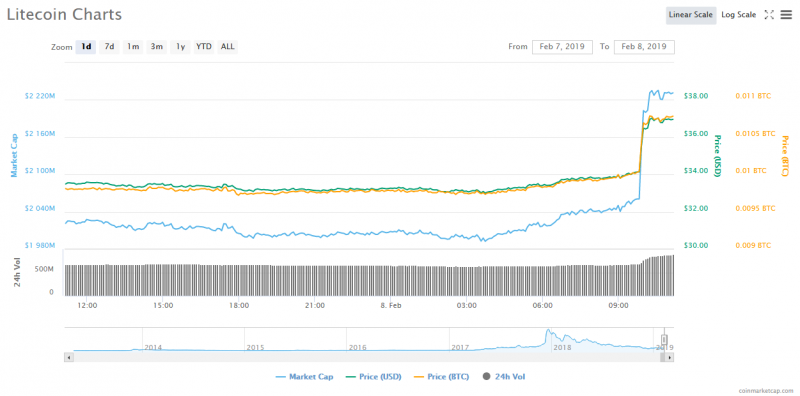This screenshot has height=396, width=800.
Task: Click the 2016 label in navigator
Action: [358, 348]
